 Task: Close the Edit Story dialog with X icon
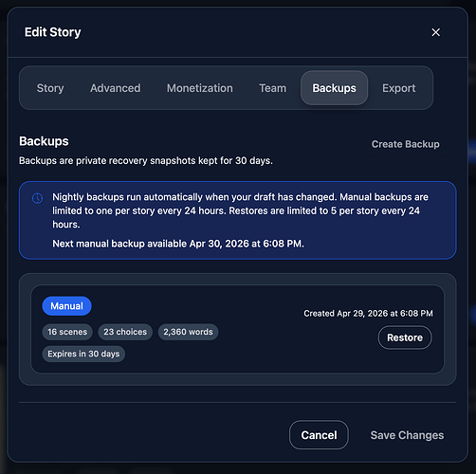pyautogui.click(x=435, y=32)
